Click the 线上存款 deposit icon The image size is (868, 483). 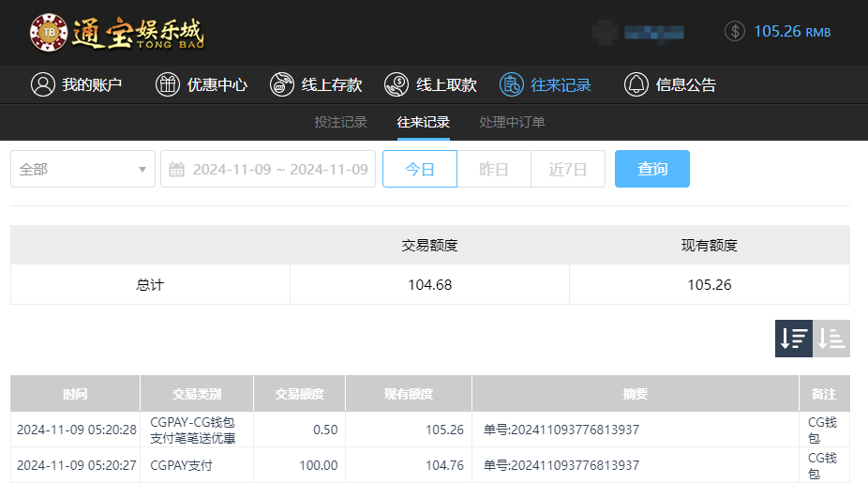(282, 84)
